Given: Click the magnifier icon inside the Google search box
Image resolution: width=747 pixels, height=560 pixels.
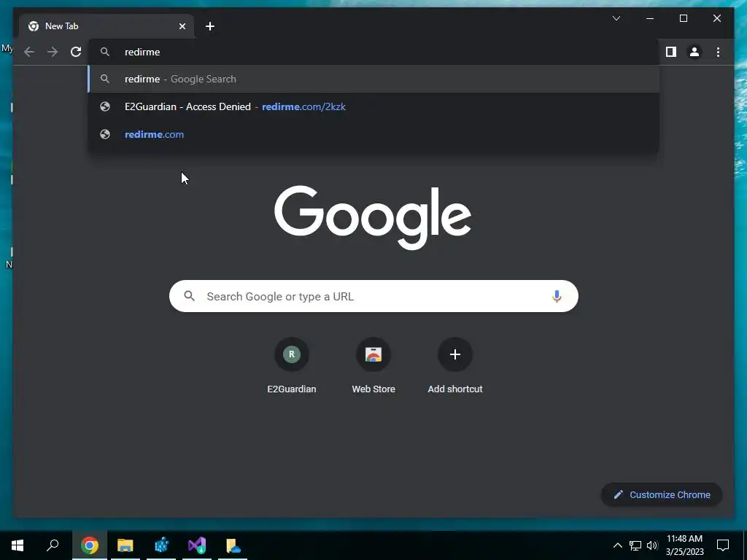Looking at the screenshot, I should tap(189, 296).
